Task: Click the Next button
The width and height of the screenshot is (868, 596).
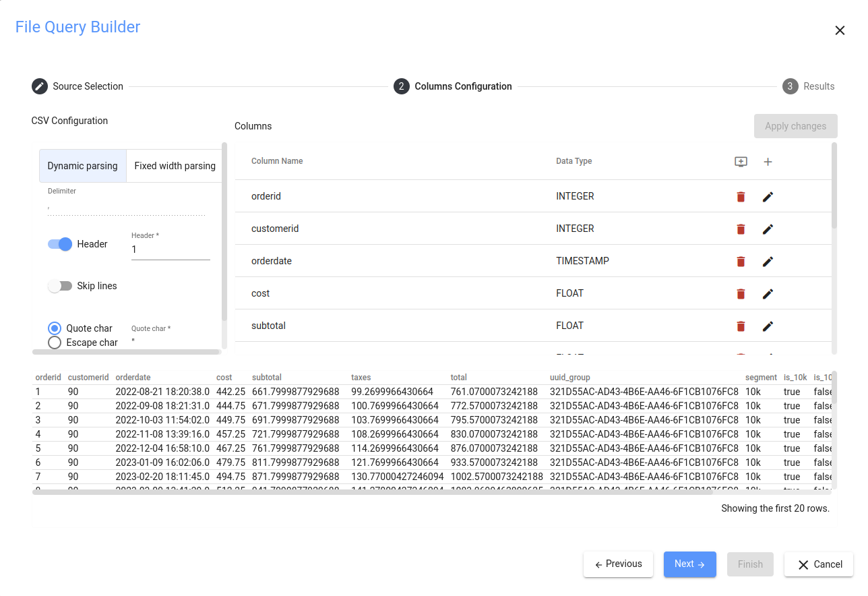Action: [689, 564]
